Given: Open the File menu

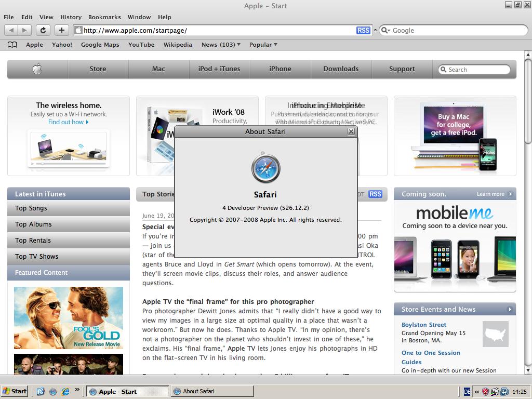Looking at the screenshot, I should click(9, 17).
